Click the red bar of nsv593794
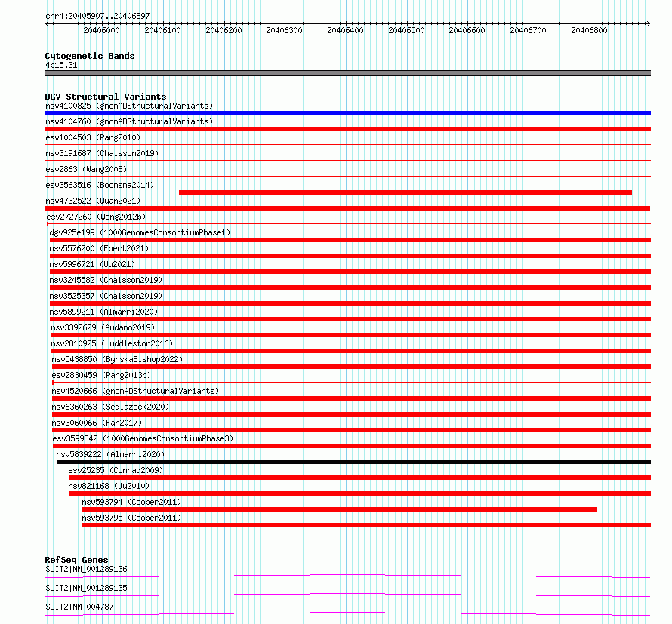This screenshot has width=672, height=624. [340, 509]
